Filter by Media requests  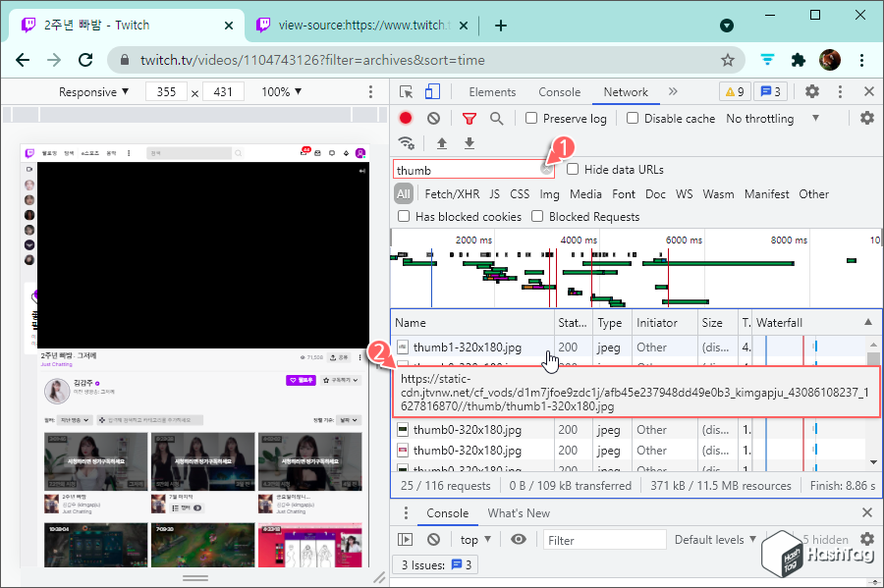tap(585, 193)
